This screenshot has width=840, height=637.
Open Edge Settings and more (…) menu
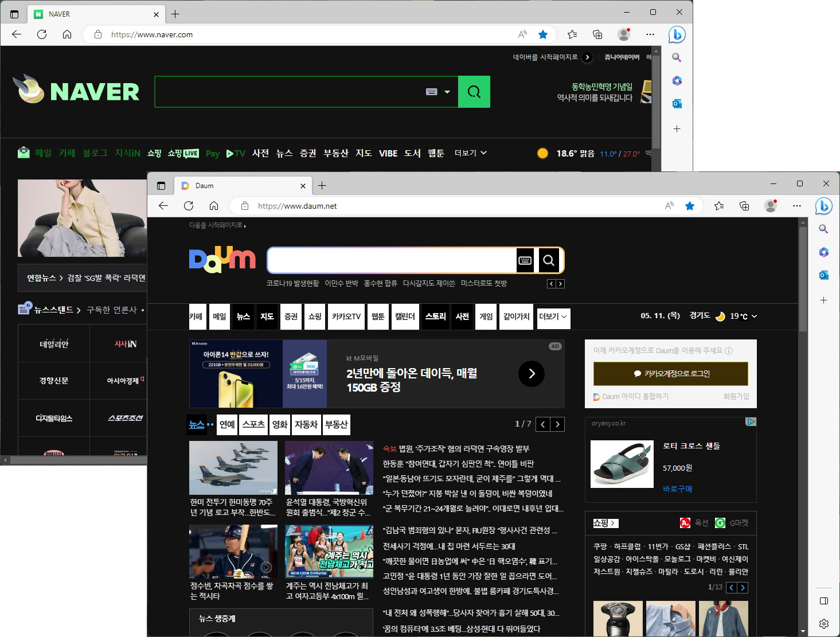797,206
